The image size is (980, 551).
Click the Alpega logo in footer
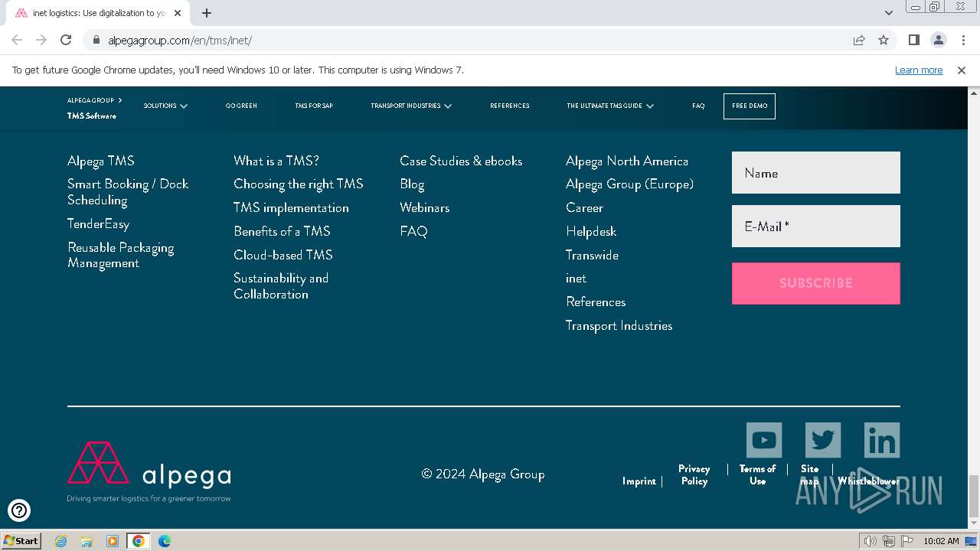click(149, 471)
